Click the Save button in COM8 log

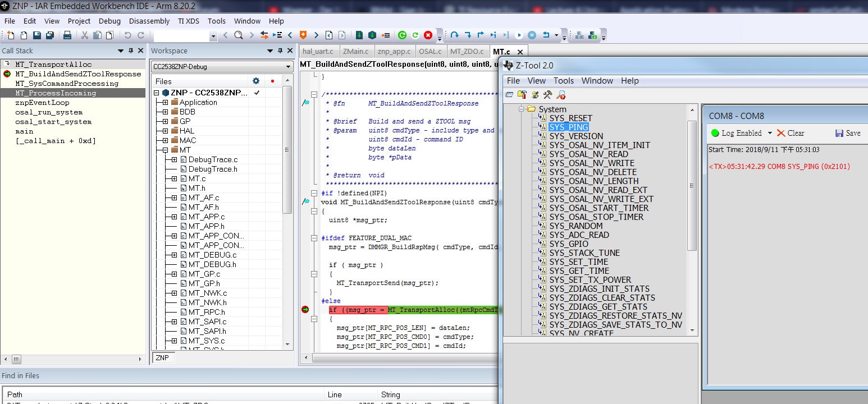click(848, 133)
